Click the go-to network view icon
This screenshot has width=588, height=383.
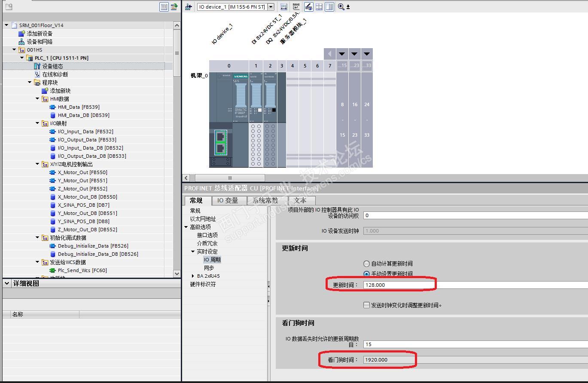(189, 7)
